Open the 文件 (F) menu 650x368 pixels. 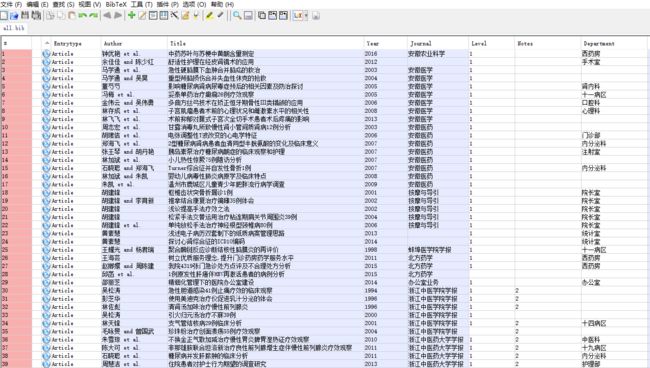point(11,4)
